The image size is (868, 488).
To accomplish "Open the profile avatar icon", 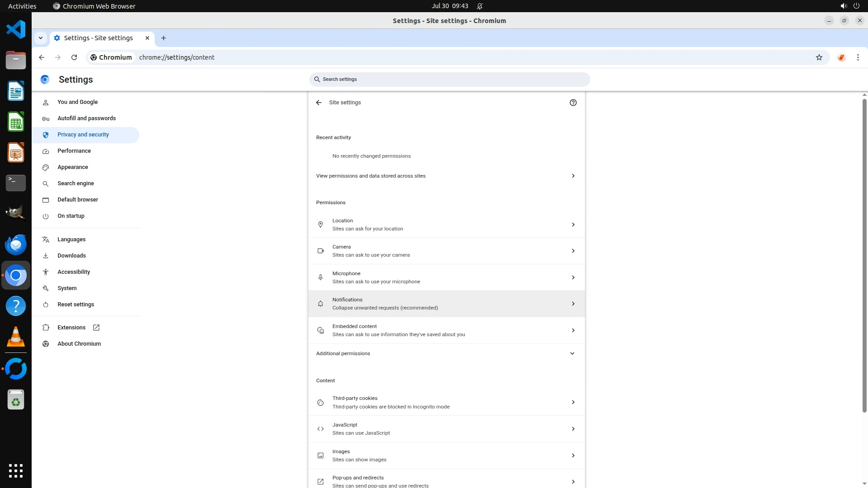I will tap(841, 57).
